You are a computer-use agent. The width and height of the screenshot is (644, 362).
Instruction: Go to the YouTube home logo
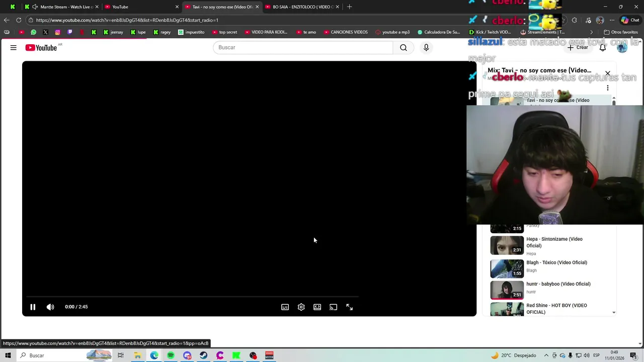click(x=41, y=48)
